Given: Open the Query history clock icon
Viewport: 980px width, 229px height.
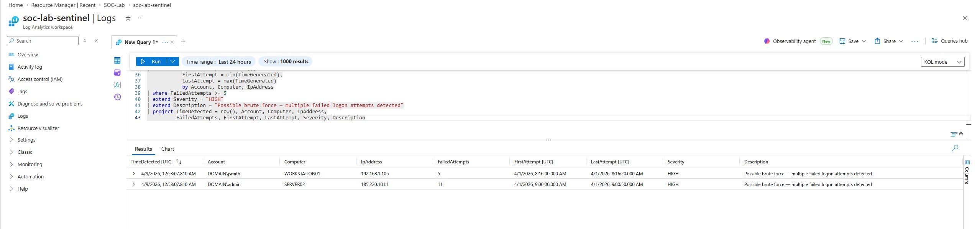Looking at the screenshot, I should point(117,97).
